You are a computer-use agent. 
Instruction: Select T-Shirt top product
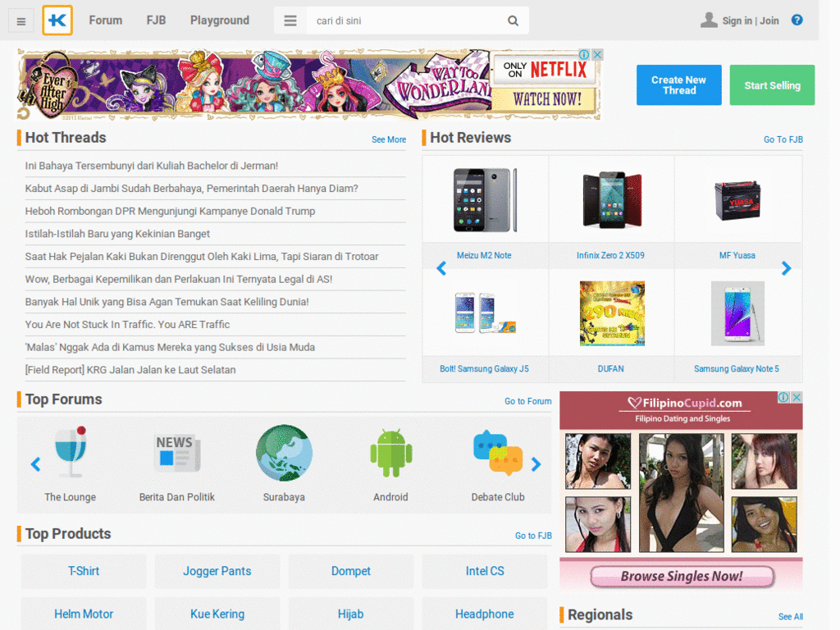tap(84, 571)
